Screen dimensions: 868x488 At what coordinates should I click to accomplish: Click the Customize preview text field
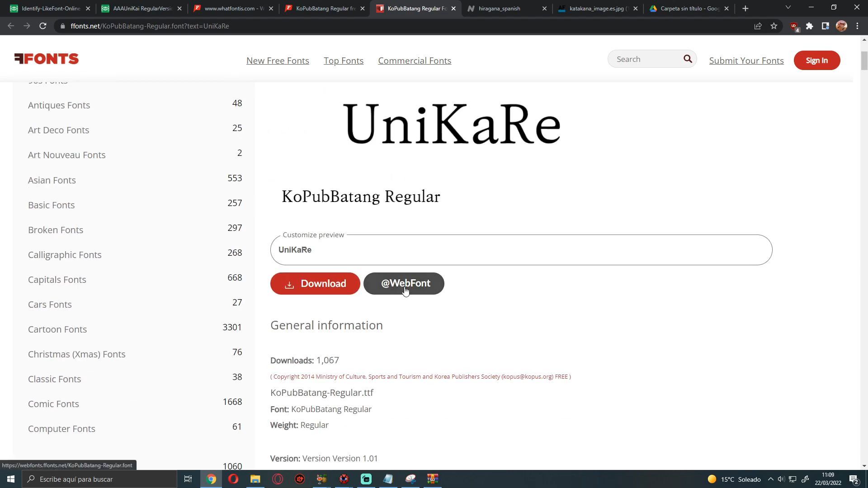(x=521, y=250)
